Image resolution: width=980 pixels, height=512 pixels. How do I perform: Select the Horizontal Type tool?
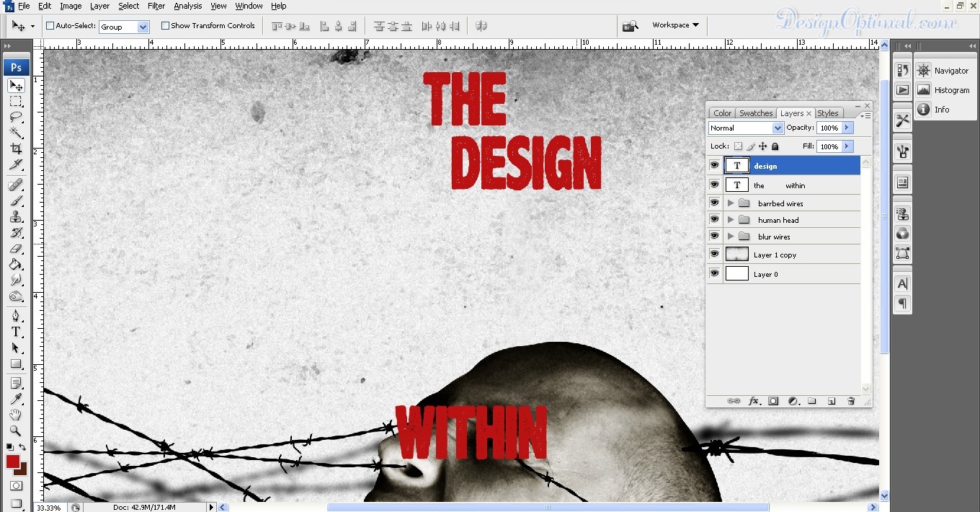(x=16, y=332)
